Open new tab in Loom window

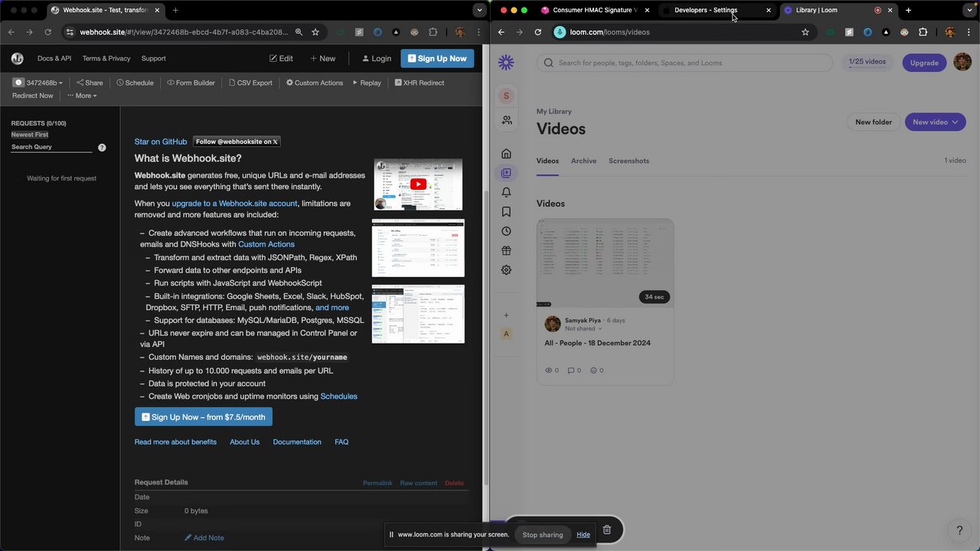tap(908, 10)
